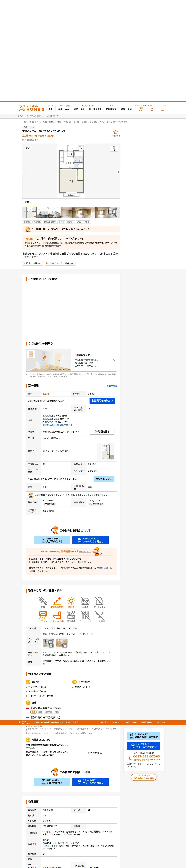
Task: Open 最近見た in the orange sticky bar
Action: tap(104, 722)
